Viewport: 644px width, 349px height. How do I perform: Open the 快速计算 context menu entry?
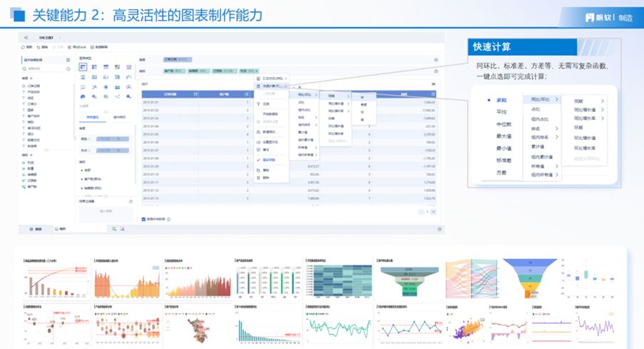(271, 86)
